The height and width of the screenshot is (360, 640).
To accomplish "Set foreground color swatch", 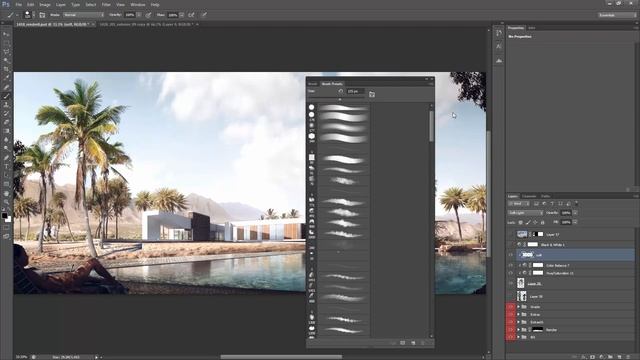I will coord(4,216).
